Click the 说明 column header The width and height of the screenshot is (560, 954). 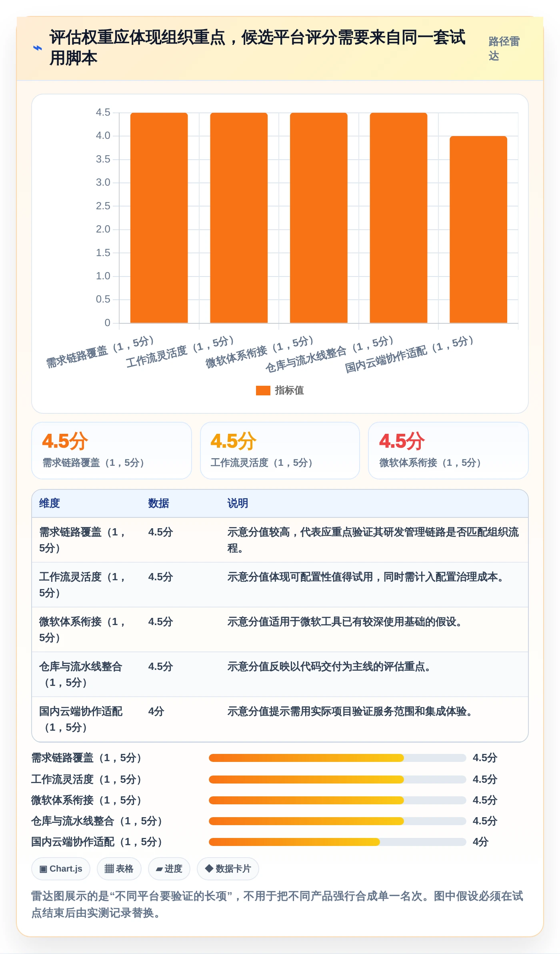pyautogui.click(x=238, y=503)
